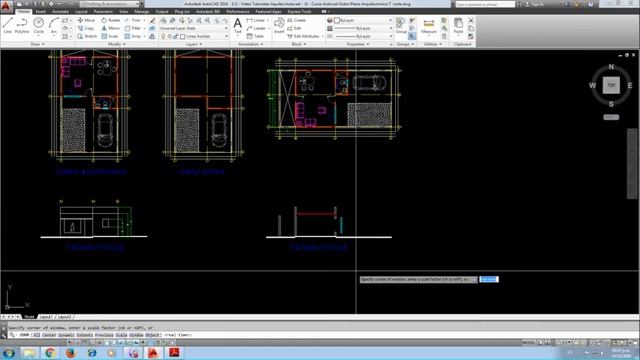This screenshot has width=640, height=360.
Task: Expand the Block panel
Action: [298, 44]
